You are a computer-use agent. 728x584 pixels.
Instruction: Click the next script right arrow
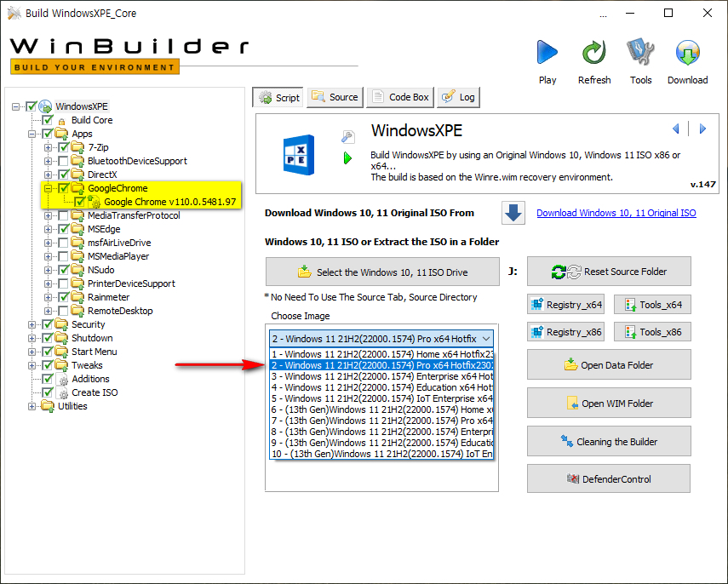(702, 129)
